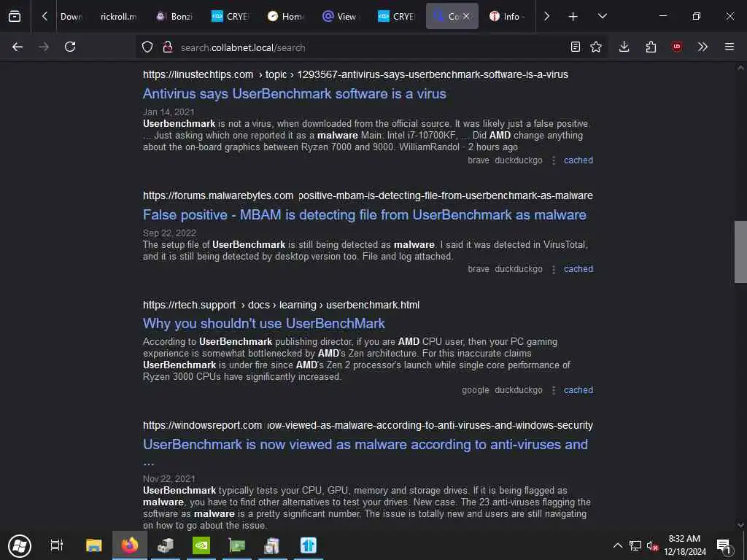Open the extensions puzzle icon
The height and width of the screenshot is (560, 747).
coord(651,47)
